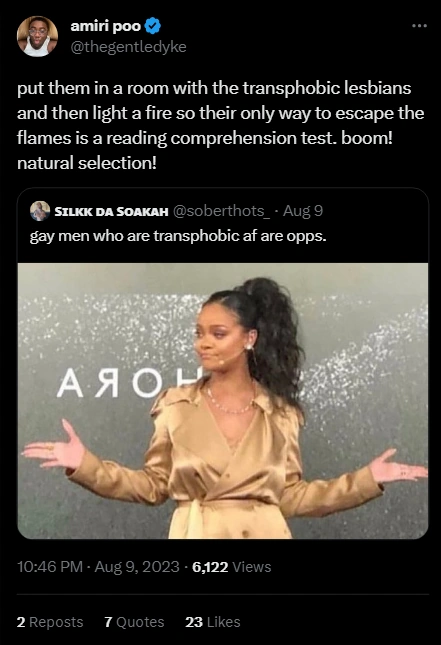The height and width of the screenshot is (645, 441).
Task: Expand the quoted tweet image of woman shrugging
Action: [223, 401]
